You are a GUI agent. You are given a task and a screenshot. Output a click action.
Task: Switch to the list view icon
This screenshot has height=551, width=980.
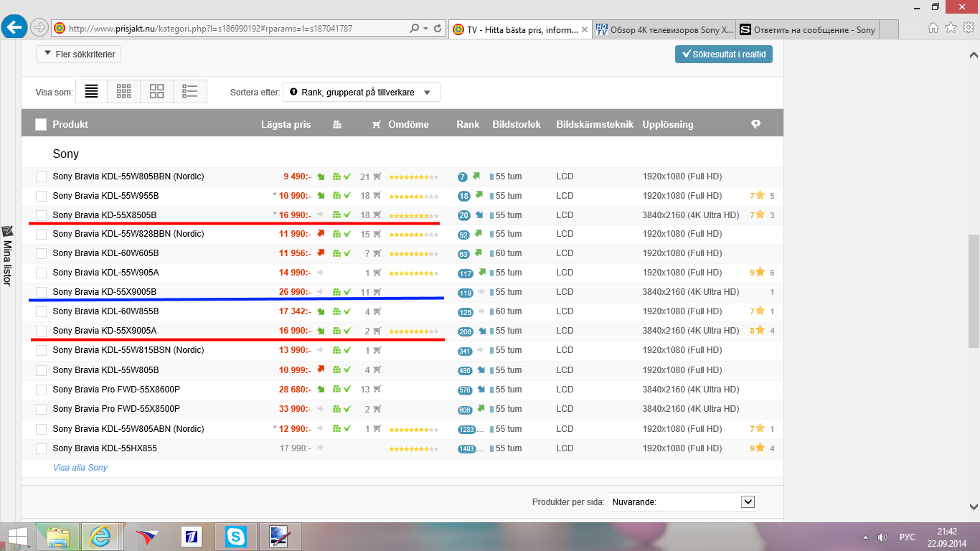click(91, 91)
